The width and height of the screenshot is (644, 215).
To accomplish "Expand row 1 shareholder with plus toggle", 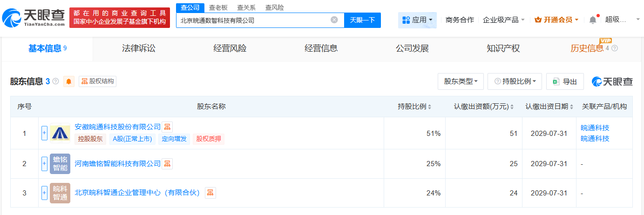I will point(45,133).
